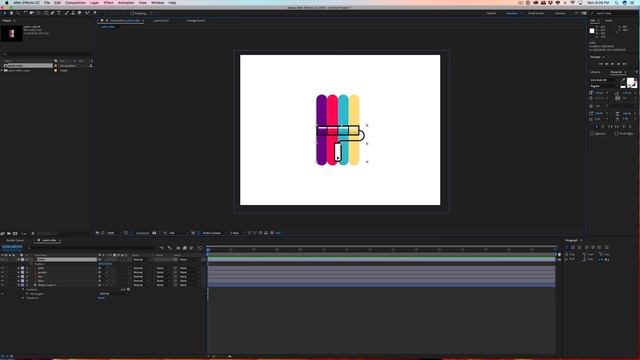Image resolution: width=640 pixels, height=360 pixels.
Task: Switch to the Footage (none) tab
Action: pyautogui.click(x=196, y=20)
